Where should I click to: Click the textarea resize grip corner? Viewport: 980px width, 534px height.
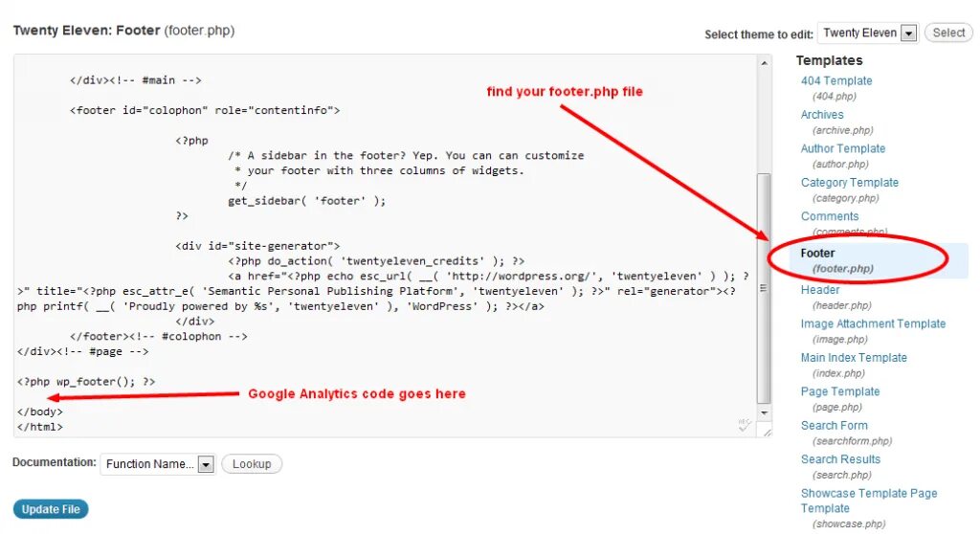767,432
